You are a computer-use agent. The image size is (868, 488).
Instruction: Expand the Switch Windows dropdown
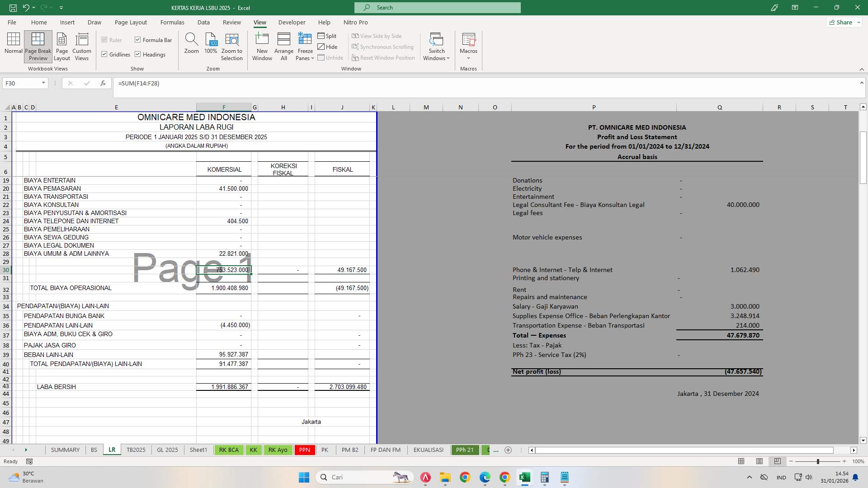point(436,46)
